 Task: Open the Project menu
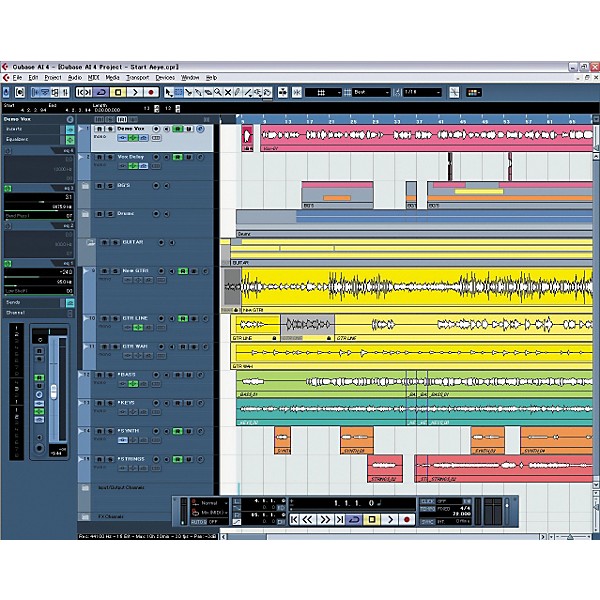(53, 78)
